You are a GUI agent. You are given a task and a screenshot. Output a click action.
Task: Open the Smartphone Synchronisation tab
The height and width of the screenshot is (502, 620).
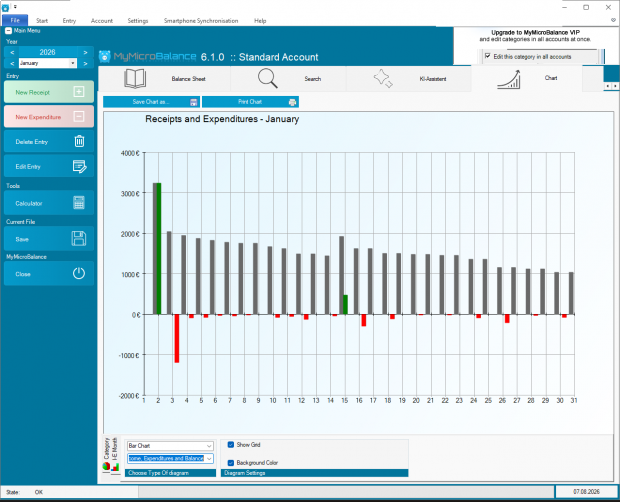[x=201, y=21]
